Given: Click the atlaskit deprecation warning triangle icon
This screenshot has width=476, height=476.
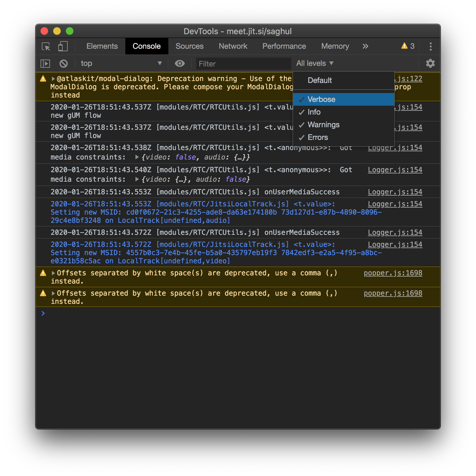Looking at the screenshot, I should pyautogui.click(x=43, y=79).
